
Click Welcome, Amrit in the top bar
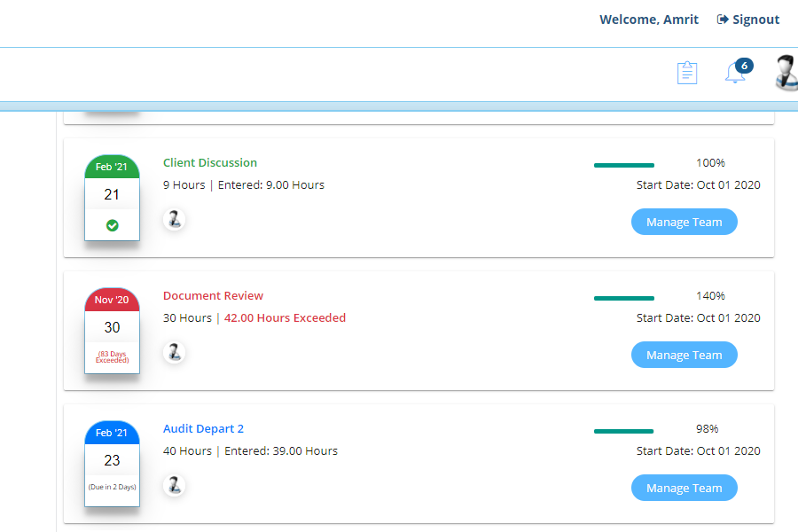tap(649, 19)
